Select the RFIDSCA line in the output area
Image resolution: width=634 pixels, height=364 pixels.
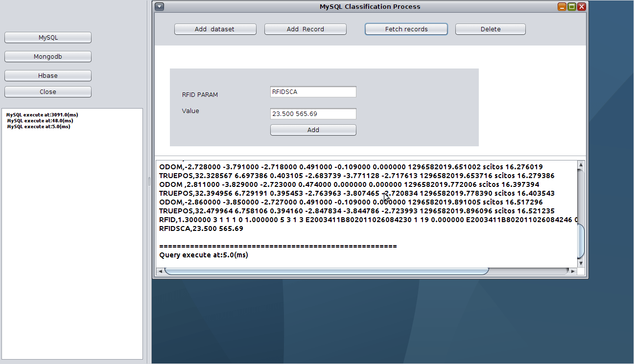(201, 228)
